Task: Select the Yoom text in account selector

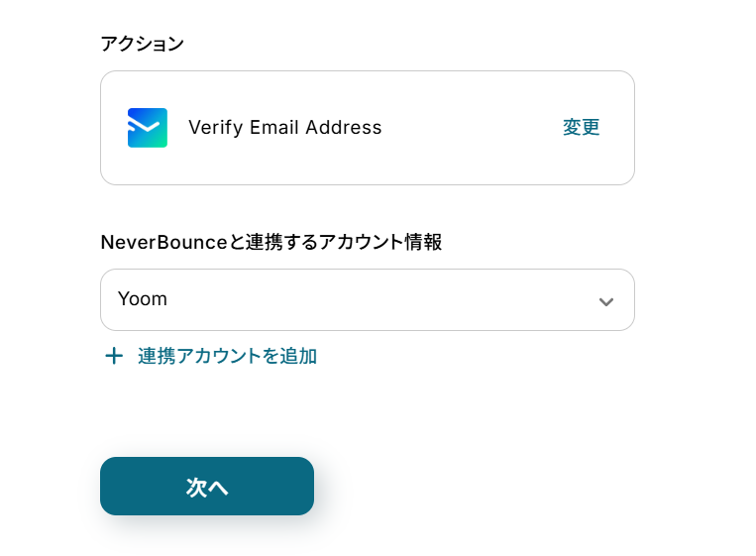Action: 143,299
